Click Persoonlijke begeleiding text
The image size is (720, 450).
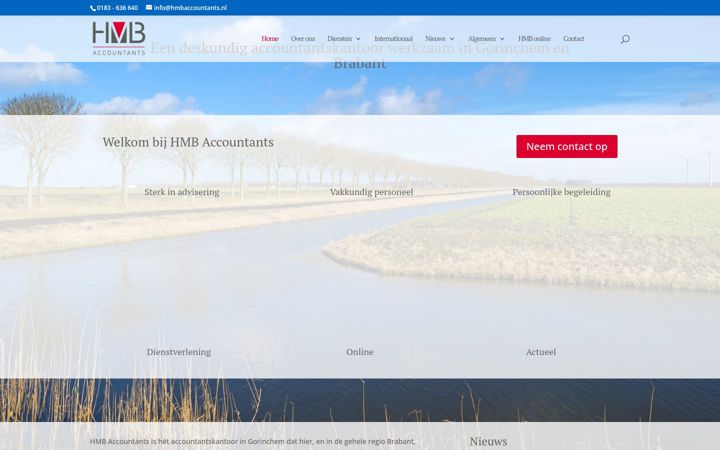tap(561, 192)
